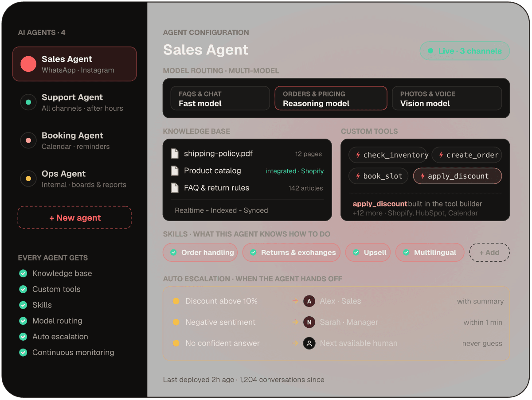The height and width of the screenshot is (400, 532).
Task: Click the sidebar Skills checkmark
Action: (23, 305)
